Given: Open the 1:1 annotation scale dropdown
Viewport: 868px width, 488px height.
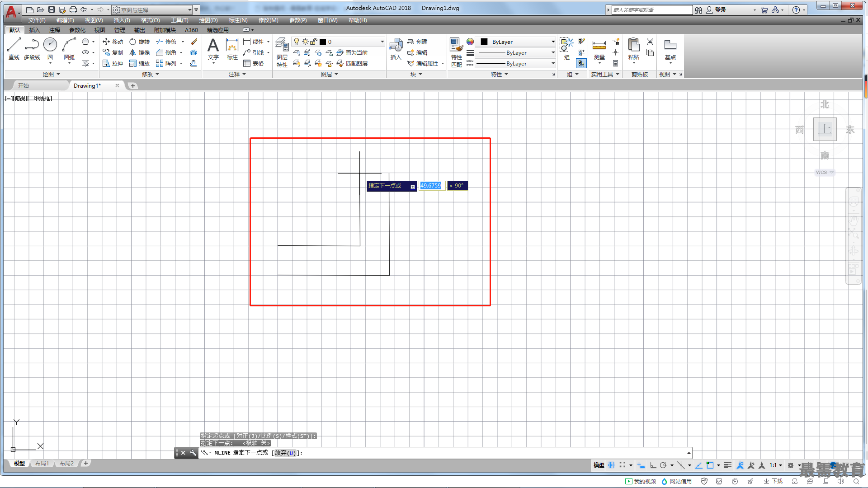Looking at the screenshot, I should [776, 465].
